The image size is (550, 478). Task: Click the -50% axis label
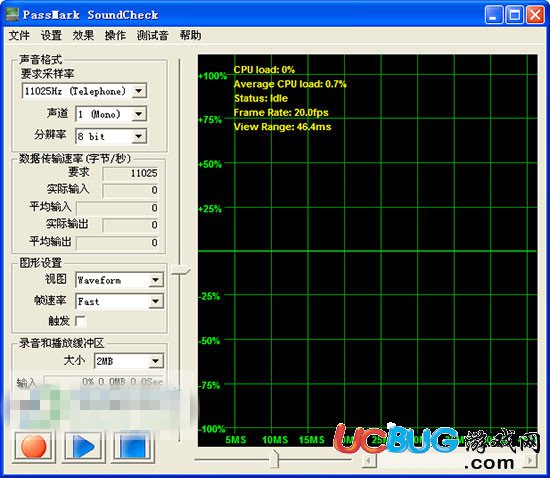tap(209, 341)
